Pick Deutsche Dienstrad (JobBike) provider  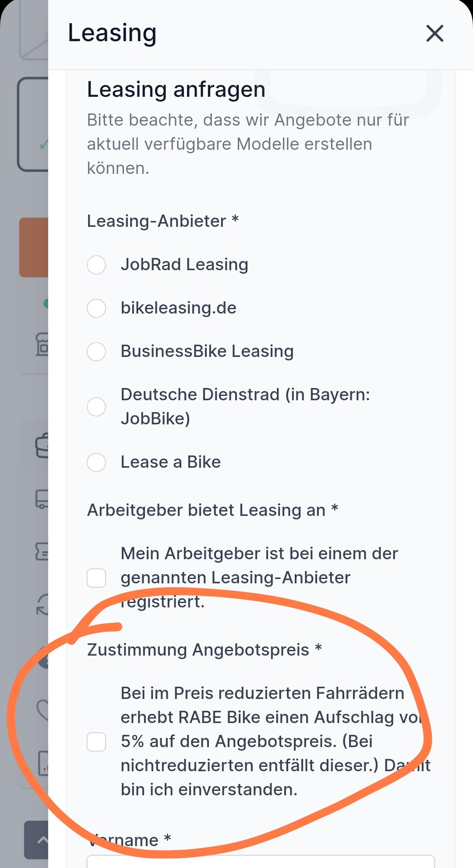tap(96, 407)
